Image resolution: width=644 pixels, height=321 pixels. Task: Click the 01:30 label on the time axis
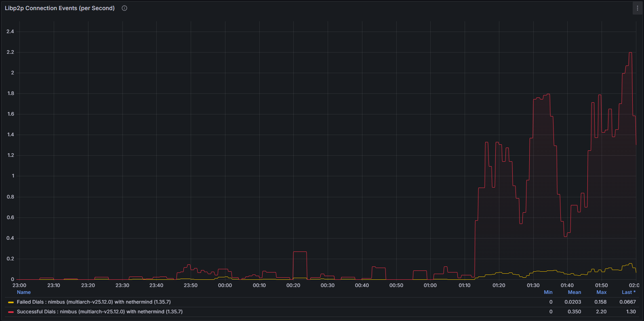pyautogui.click(x=533, y=285)
